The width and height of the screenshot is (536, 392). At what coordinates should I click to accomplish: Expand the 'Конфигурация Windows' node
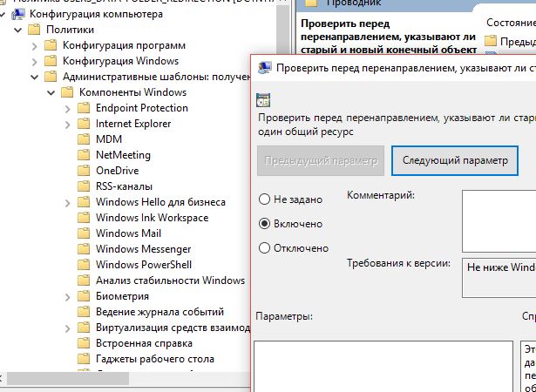pyautogui.click(x=34, y=62)
